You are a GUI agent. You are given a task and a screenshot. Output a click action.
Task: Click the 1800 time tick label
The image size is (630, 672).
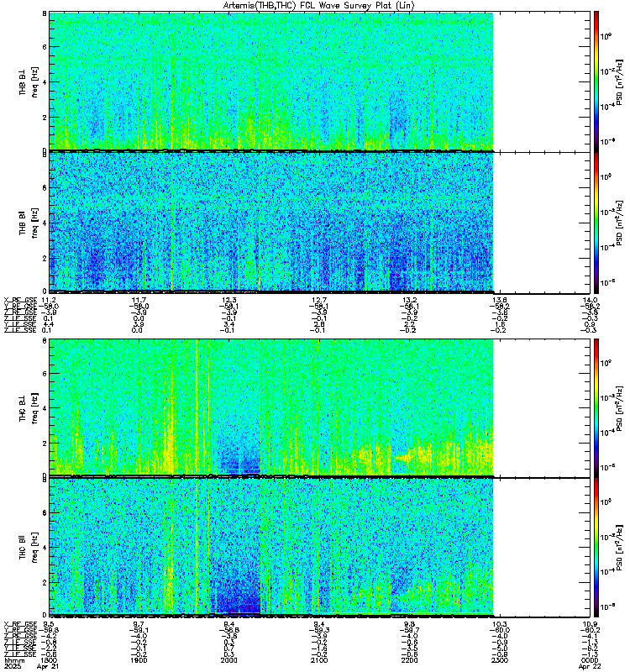click(50, 660)
